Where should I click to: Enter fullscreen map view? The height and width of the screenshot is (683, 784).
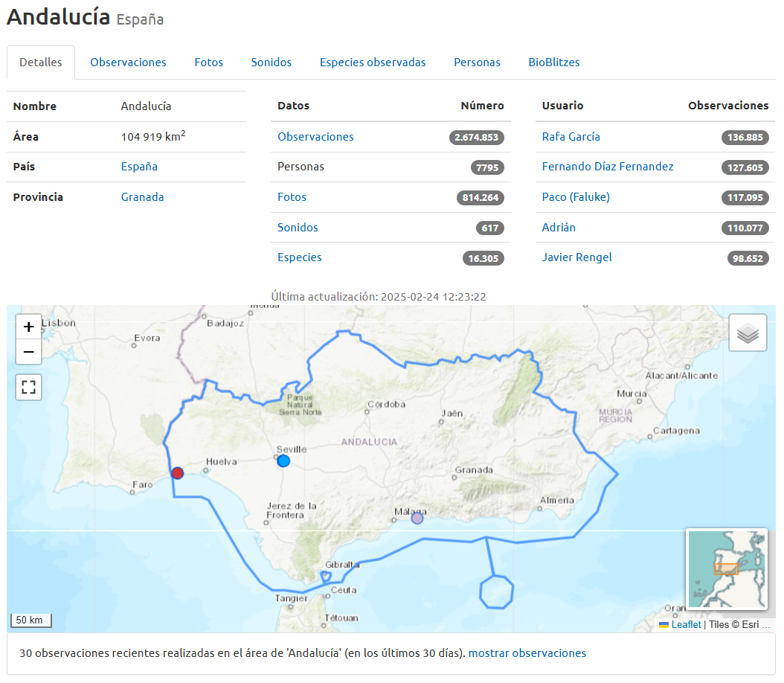29,387
